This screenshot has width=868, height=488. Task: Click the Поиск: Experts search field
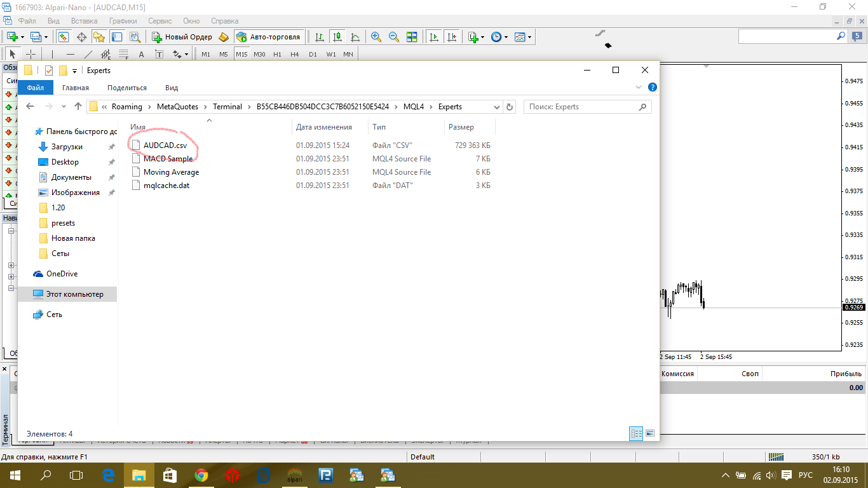(588, 107)
